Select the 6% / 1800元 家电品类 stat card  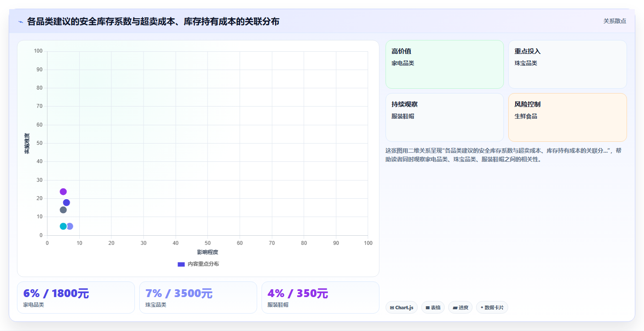76,298
